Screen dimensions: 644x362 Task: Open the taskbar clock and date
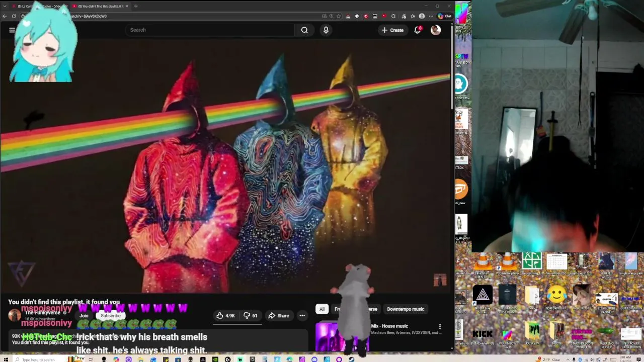click(625, 359)
